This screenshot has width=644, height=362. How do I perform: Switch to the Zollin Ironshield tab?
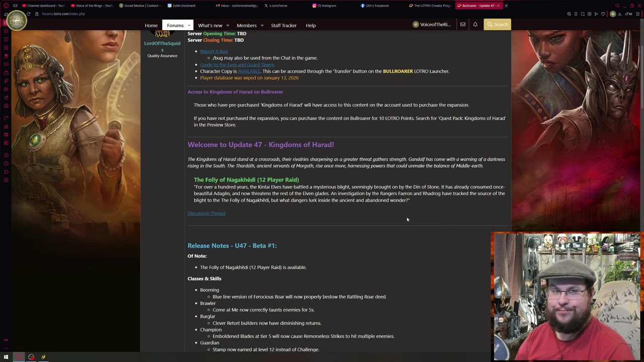188,6
